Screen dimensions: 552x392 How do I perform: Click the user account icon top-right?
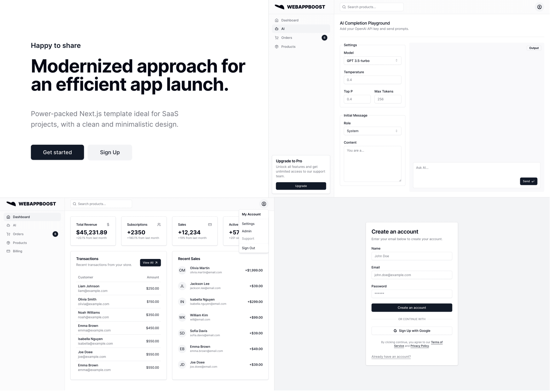539,7
